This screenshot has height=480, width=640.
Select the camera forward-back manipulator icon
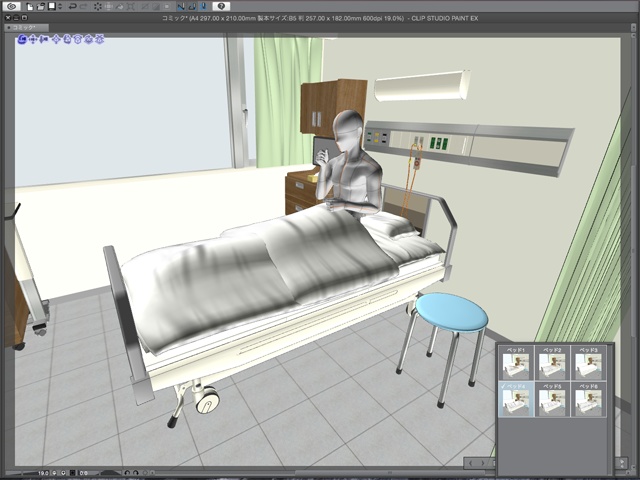tap(44, 39)
